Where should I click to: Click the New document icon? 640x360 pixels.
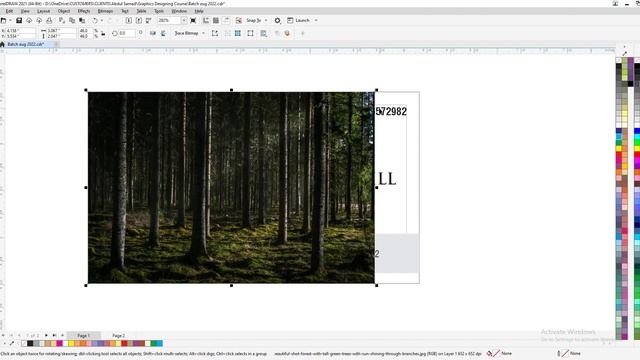tap(4, 20)
